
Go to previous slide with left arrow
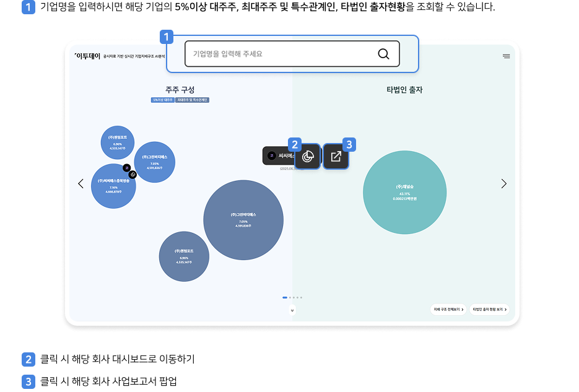(x=81, y=183)
